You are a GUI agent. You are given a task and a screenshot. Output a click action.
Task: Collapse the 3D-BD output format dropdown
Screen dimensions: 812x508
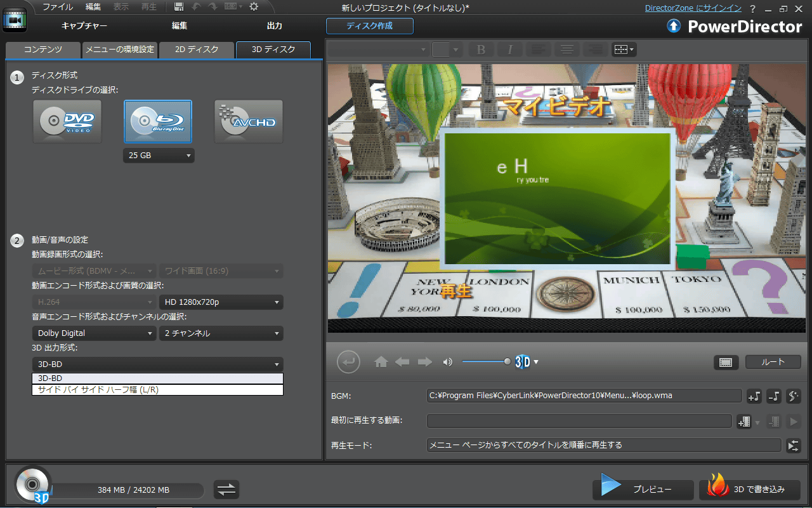pos(157,364)
